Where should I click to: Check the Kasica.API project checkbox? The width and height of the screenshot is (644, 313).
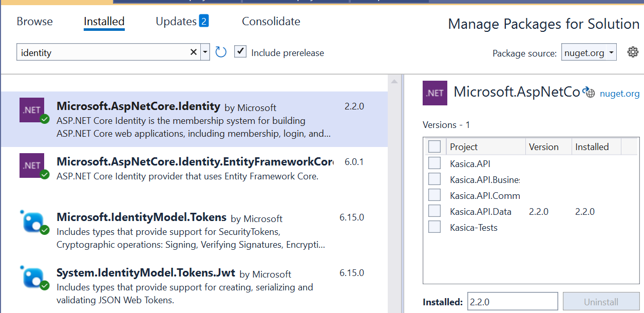pyautogui.click(x=434, y=163)
